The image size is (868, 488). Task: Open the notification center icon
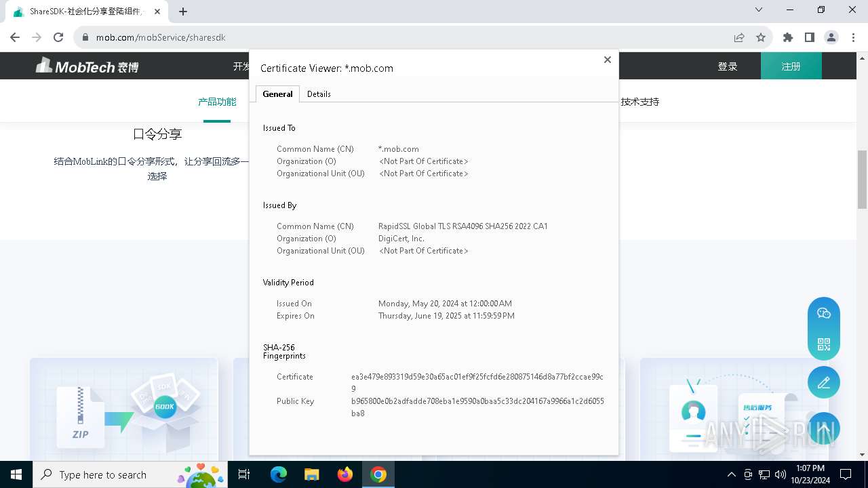tap(846, 474)
